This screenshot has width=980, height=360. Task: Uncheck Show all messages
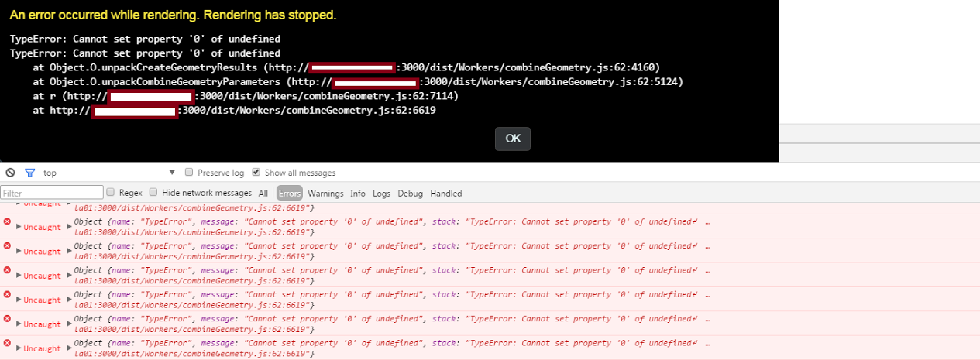(256, 173)
